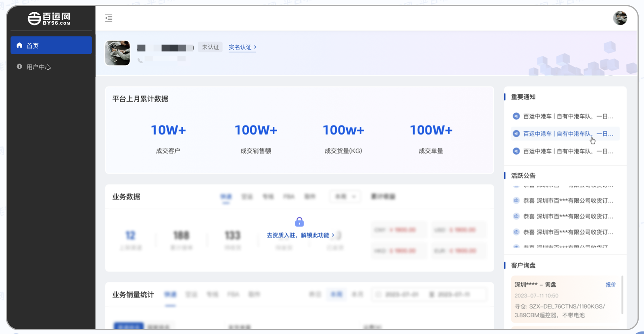Click the 10W+ statistic value
The height and width of the screenshot is (334, 644).
click(168, 130)
